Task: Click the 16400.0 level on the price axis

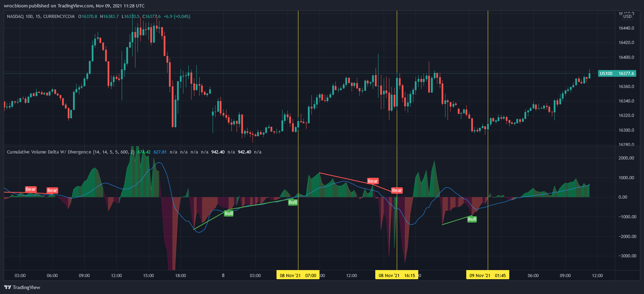Action: pos(626,57)
